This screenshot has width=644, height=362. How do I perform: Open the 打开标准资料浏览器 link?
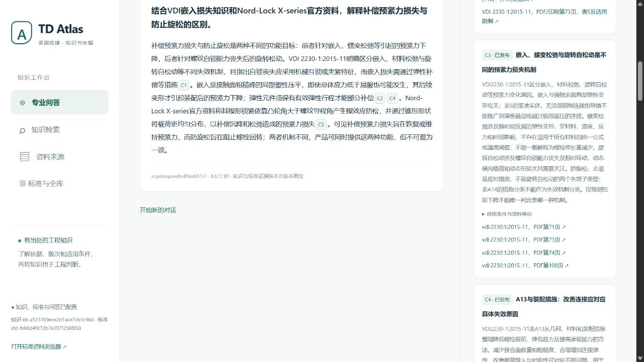coord(39,347)
